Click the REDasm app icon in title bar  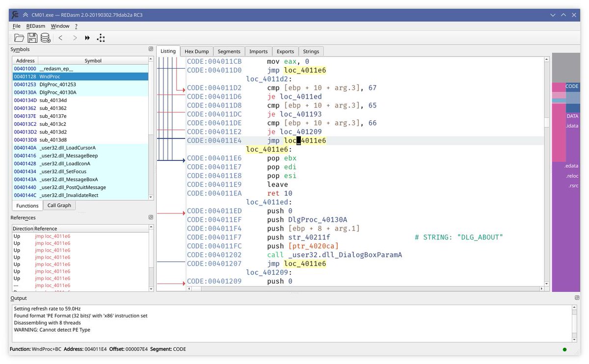(15, 15)
